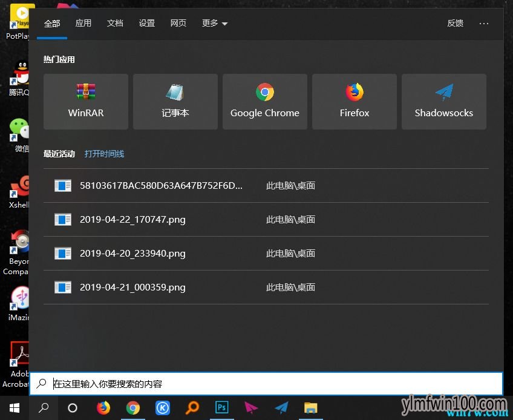Open Google Chrome tile in top apps

click(x=265, y=102)
